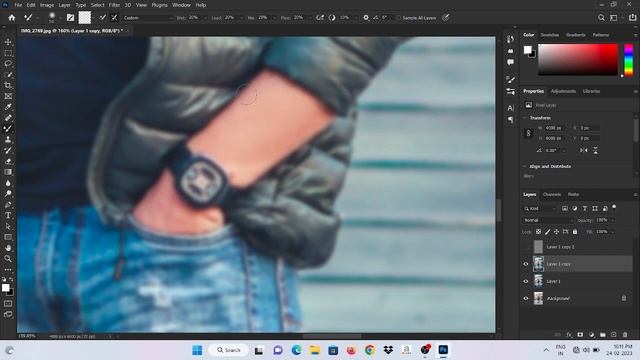Select the Mixer Brush tool in toolbar

coord(8,129)
